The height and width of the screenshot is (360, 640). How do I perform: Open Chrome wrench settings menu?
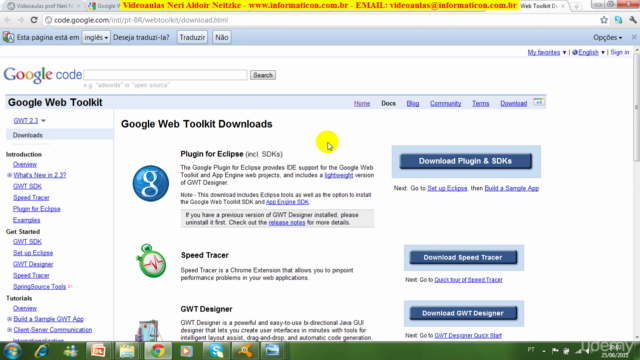633,20
